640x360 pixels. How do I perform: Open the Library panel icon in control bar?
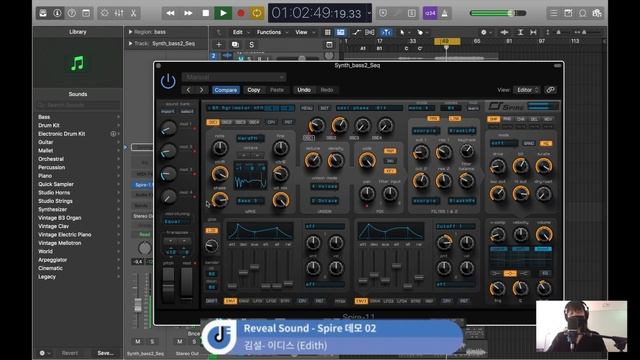tap(43, 13)
